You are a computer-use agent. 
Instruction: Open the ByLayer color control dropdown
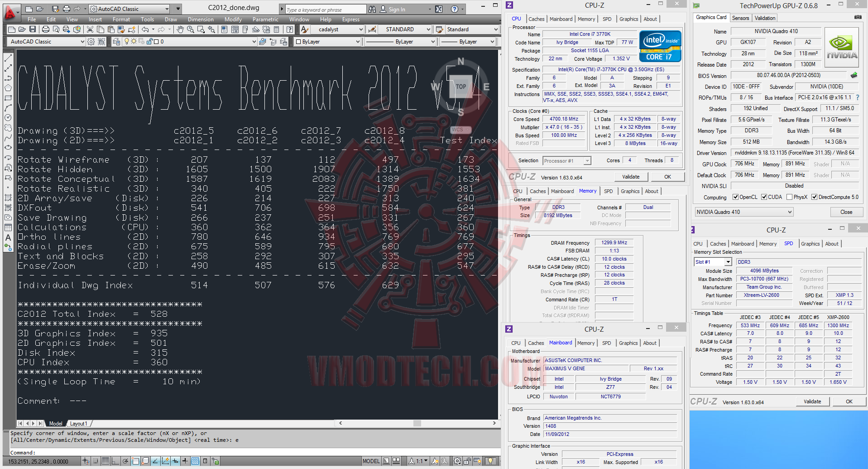point(327,42)
